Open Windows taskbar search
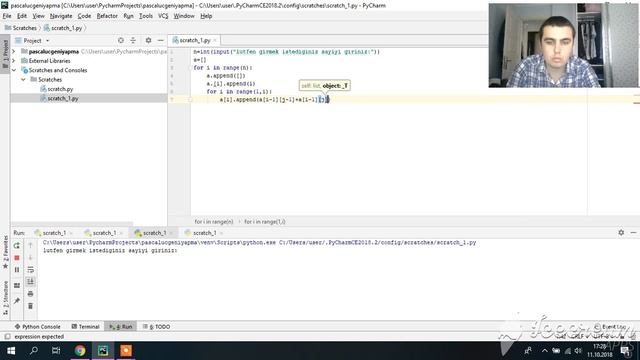The height and width of the screenshot is (360, 640). click(x=34, y=351)
